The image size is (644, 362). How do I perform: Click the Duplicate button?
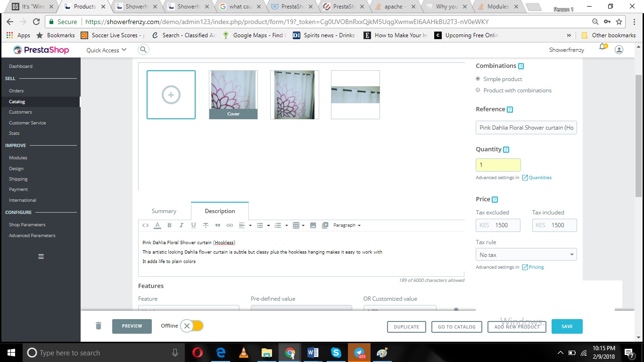[x=406, y=327]
